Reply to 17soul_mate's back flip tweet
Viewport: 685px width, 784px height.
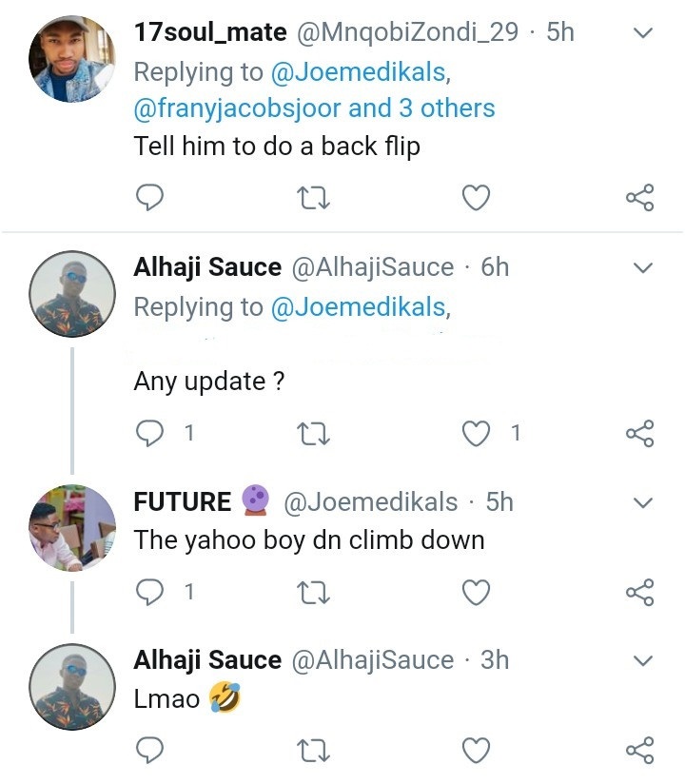tap(150, 197)
